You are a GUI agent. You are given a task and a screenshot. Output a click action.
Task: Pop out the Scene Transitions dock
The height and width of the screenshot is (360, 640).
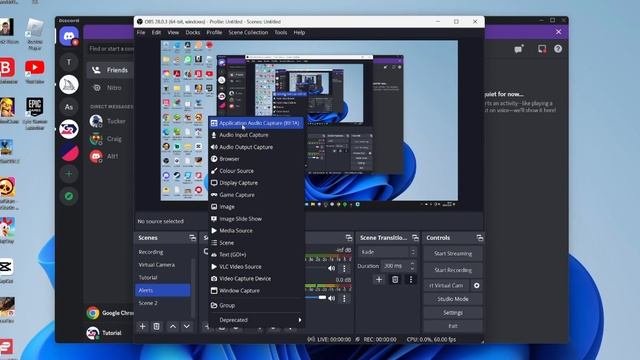pos(415,238)
